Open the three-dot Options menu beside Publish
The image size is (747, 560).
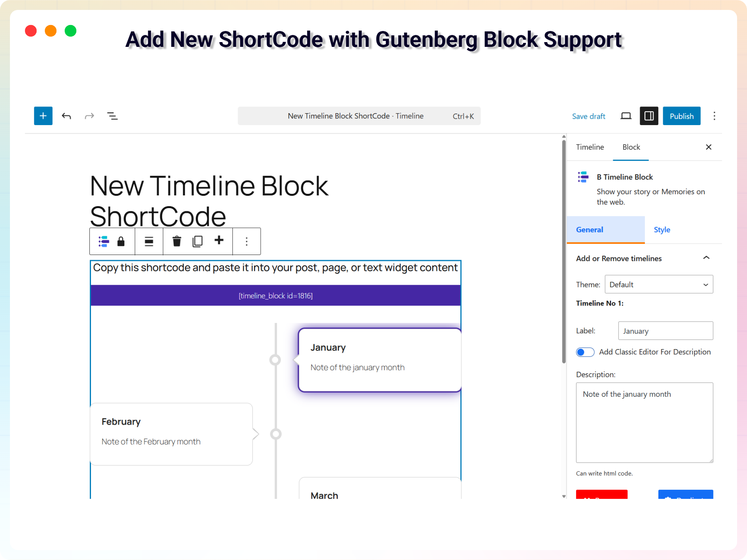coord(714,116)
